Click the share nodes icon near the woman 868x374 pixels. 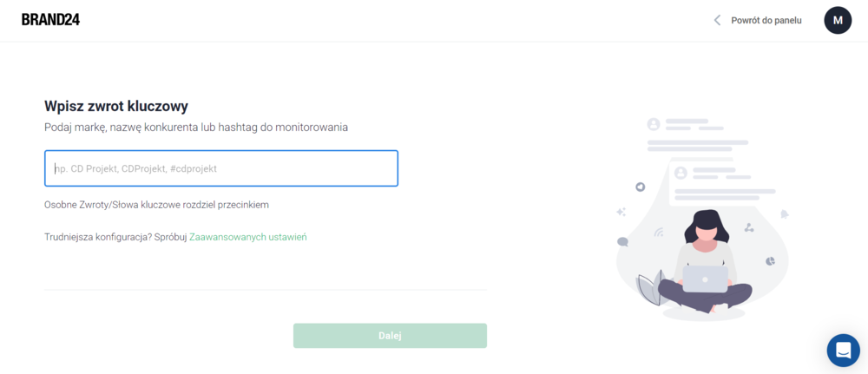click(x=749, y=226)
